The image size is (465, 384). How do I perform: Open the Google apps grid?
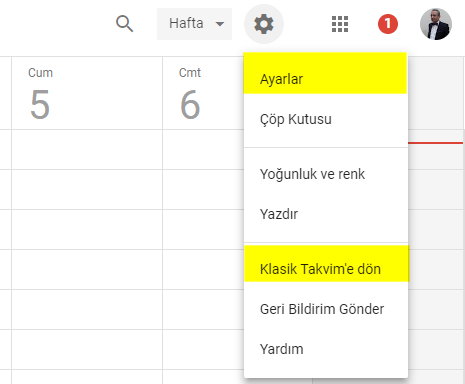point(340,24)
